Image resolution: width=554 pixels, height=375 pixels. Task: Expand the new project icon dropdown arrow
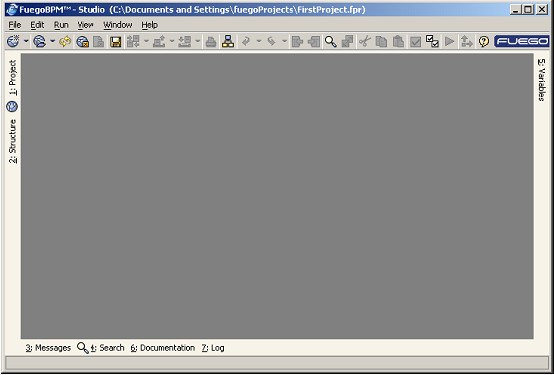[x=26, y=42]
